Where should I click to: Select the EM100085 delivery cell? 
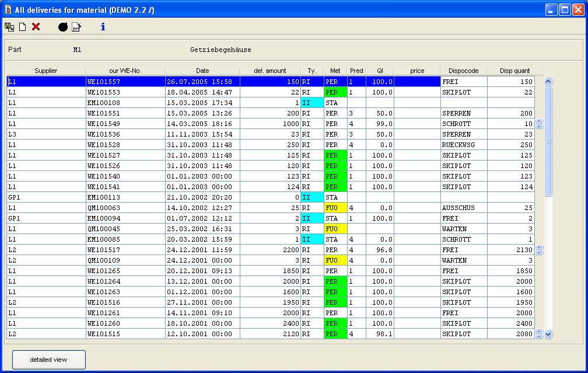(125, 239)
